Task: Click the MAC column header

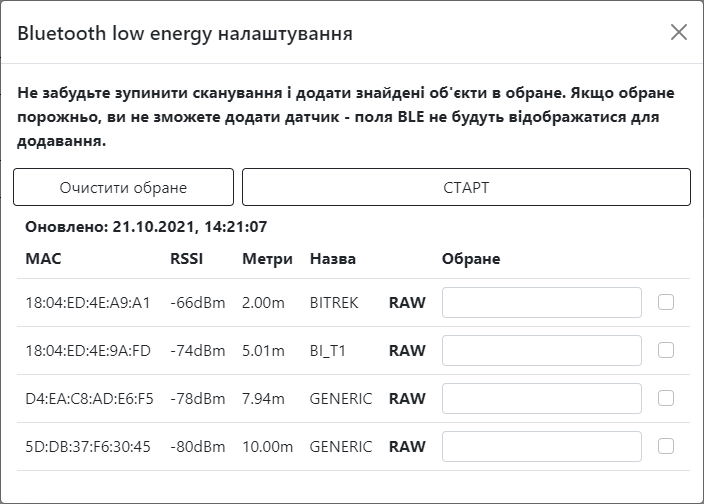Action: pos(43,259)
